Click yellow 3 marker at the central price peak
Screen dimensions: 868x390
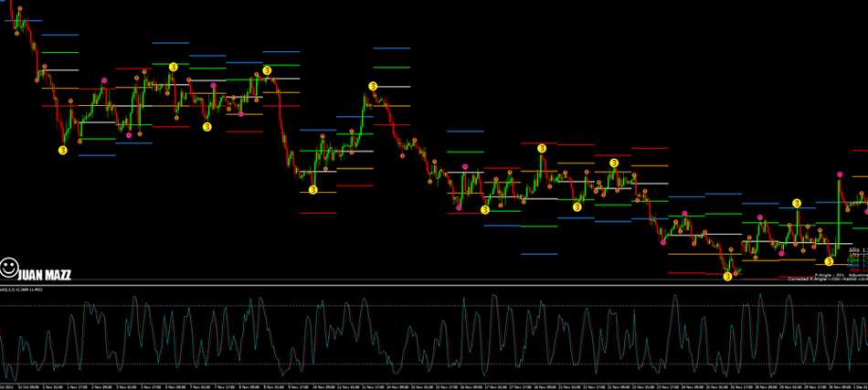click(373, 86)
